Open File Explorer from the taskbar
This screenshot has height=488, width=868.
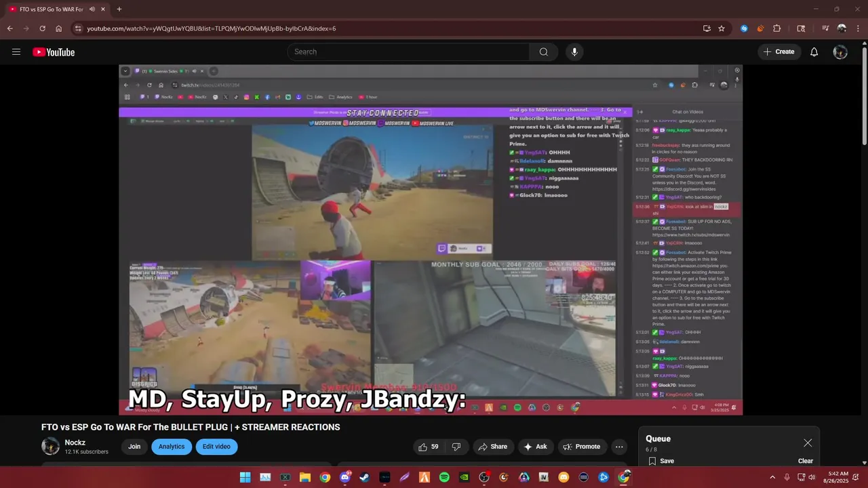click(305, 477)
